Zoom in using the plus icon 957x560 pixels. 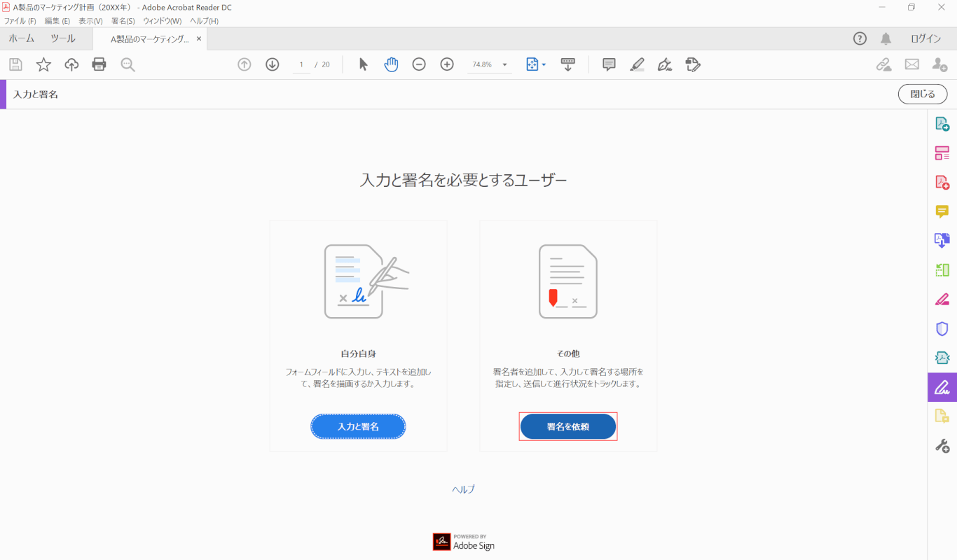(447, 64)
